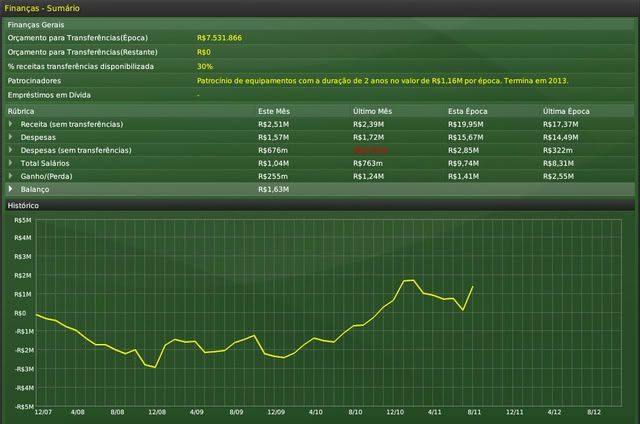
Task: Click Ganho/(Perda) value R$1,24M
Action: click(368, 176)
